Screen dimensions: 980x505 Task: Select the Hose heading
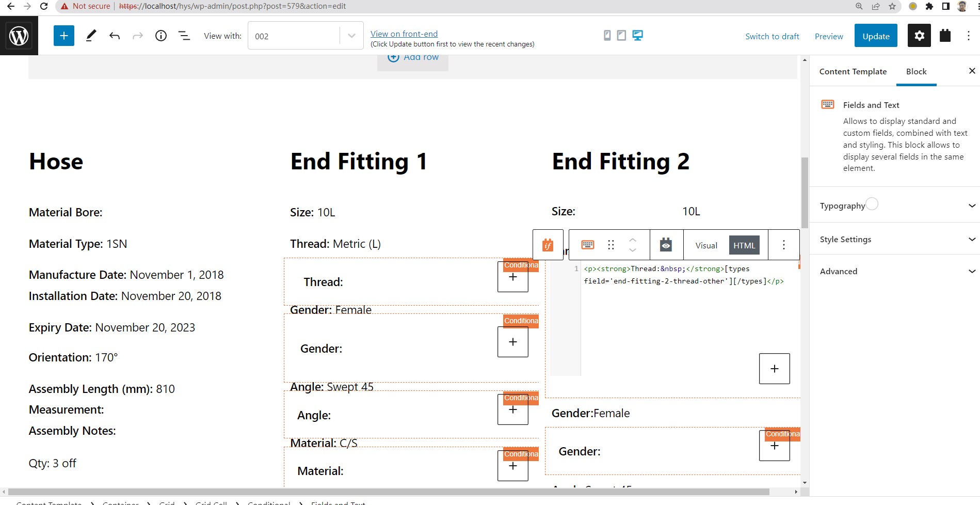56,162
